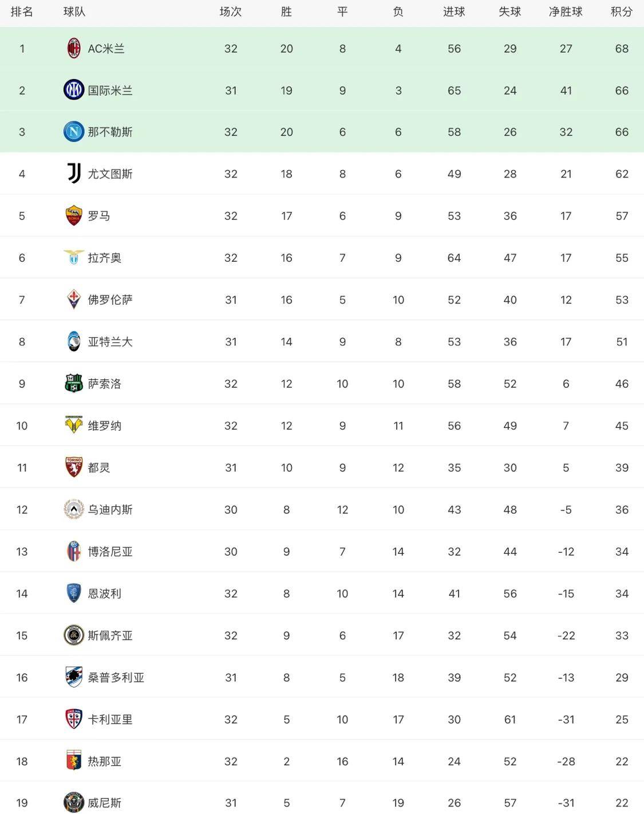This screenshot has width=644, height=814.
Task: Open the 国际米兰 club logo
Action: (x=74, y=90)
